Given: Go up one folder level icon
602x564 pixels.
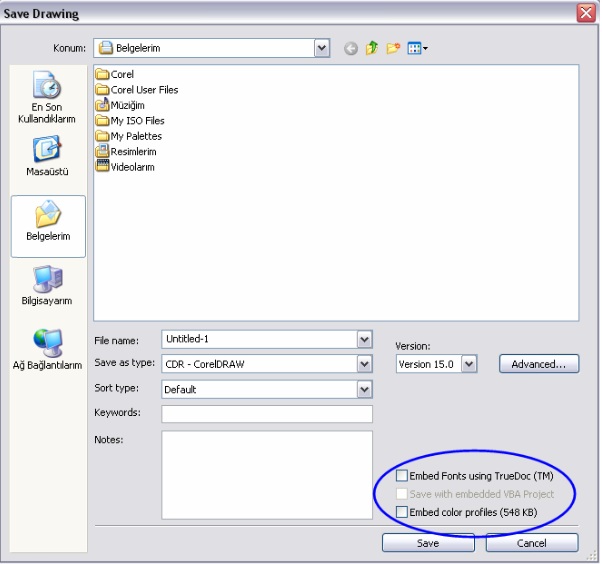Looking at the screenshot, I should tap(372, 48).
